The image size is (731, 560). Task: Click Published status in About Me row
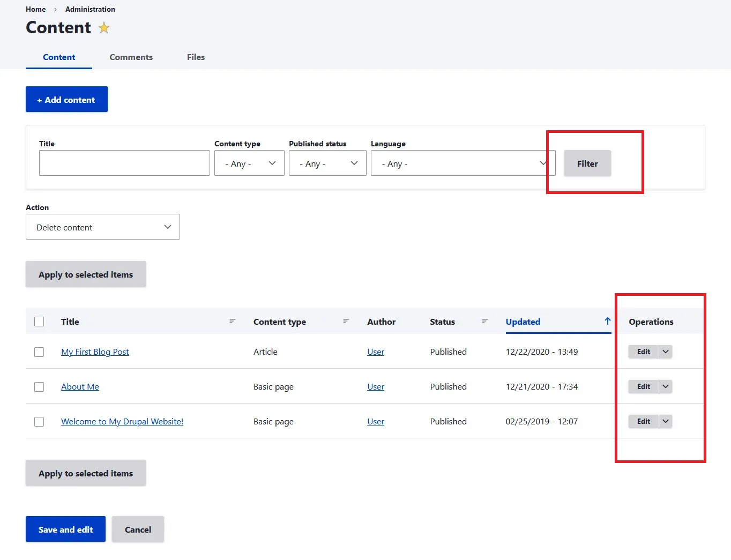(448, 386)
